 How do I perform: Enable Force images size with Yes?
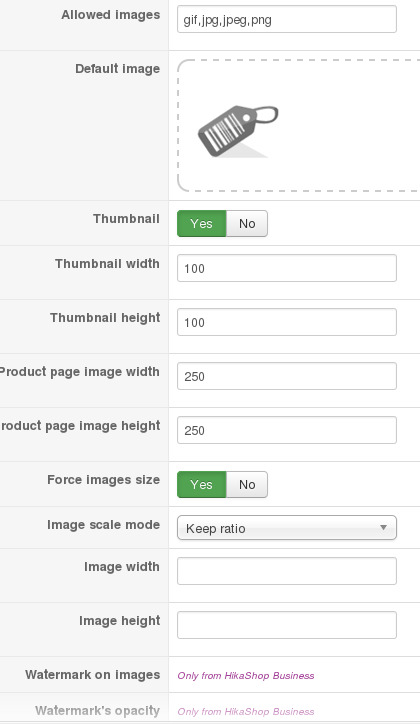point(202,484)
